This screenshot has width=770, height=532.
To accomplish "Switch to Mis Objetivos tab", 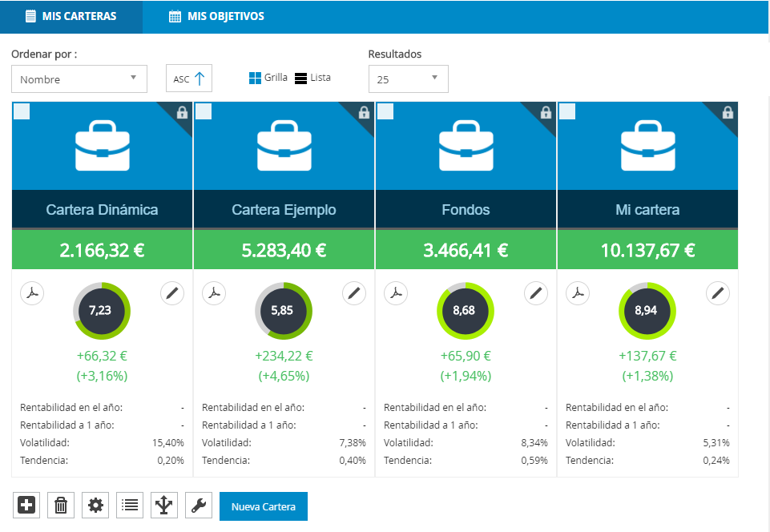I will [x=216, y=17].
